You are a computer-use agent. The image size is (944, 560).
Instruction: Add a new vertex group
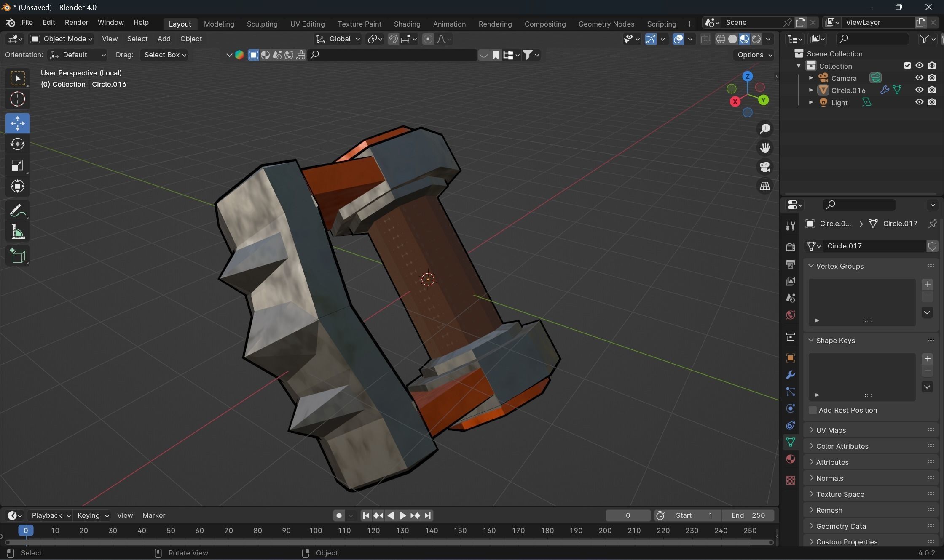click(927, 284)
